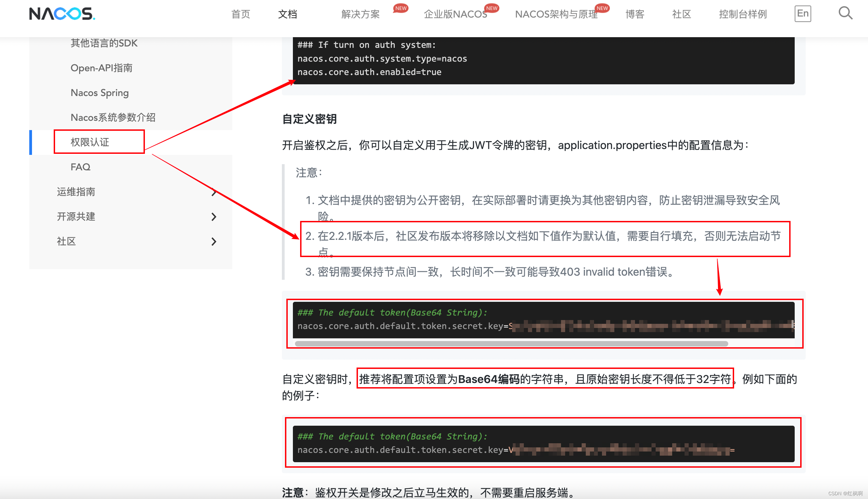The image size is (868, 499).
Task: Expand 开源共建 chevron arrow
Action: pyautogui.click(x=214, y=217)
